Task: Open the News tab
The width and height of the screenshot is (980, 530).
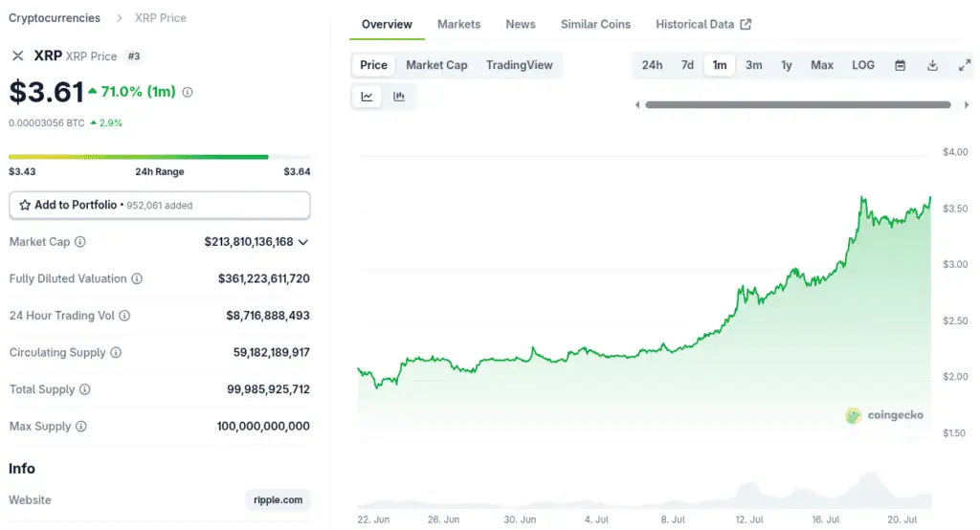Action: pos(521,24)
